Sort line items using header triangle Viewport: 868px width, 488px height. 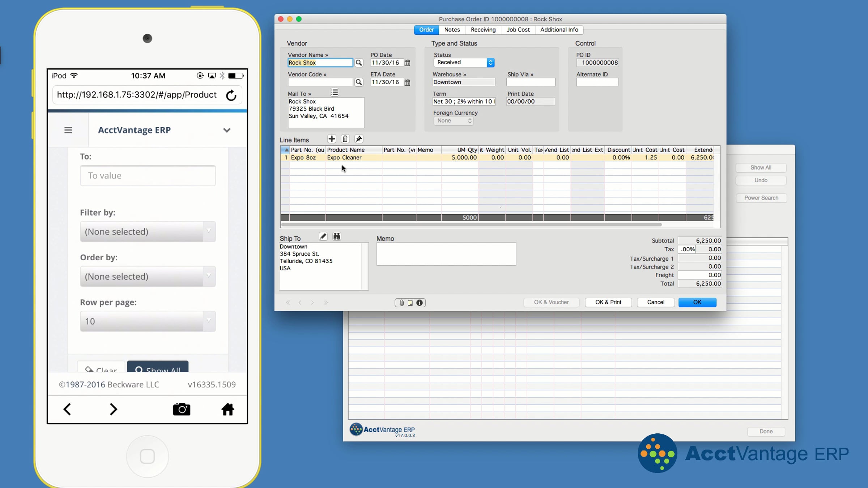point(286,150)
